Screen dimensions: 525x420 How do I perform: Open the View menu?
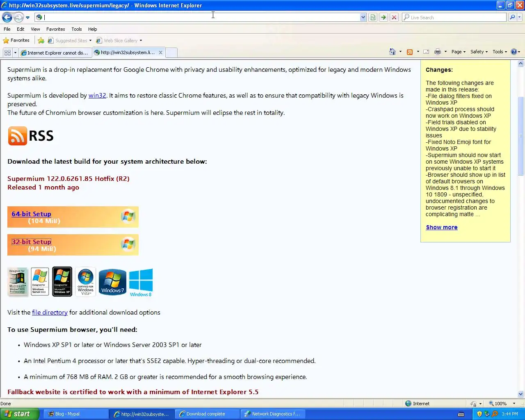pyautogui.click(x=35, y=29)
